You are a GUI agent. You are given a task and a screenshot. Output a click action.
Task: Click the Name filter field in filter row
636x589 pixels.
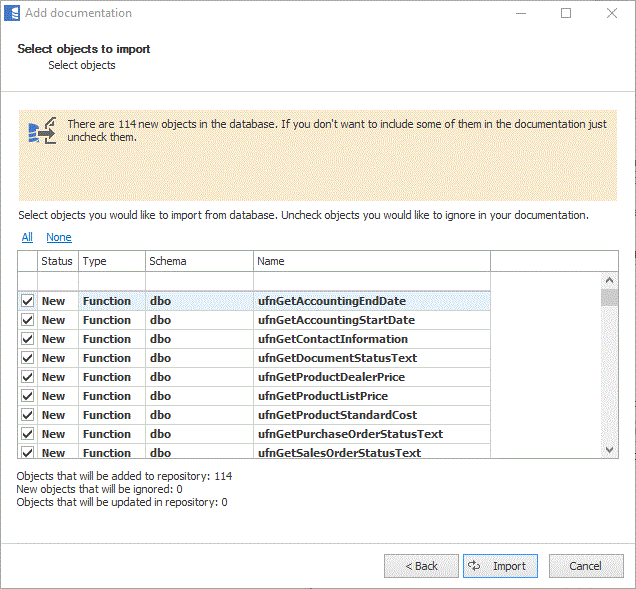click(370, 281)
